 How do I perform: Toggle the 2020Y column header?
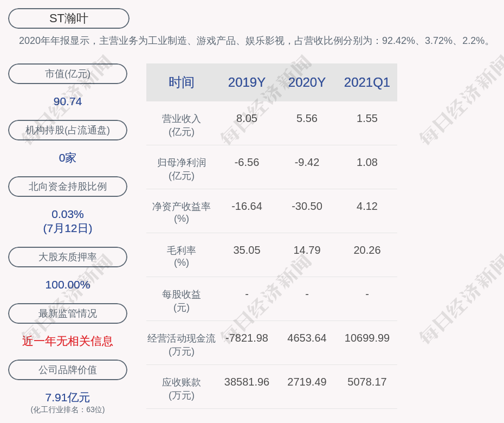[x=307, y=82]
